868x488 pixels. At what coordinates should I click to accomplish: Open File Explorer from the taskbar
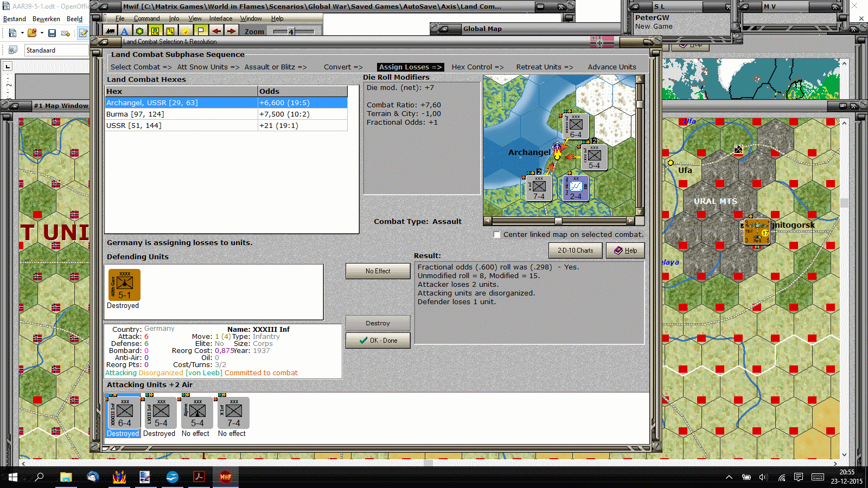pos(66,477)
